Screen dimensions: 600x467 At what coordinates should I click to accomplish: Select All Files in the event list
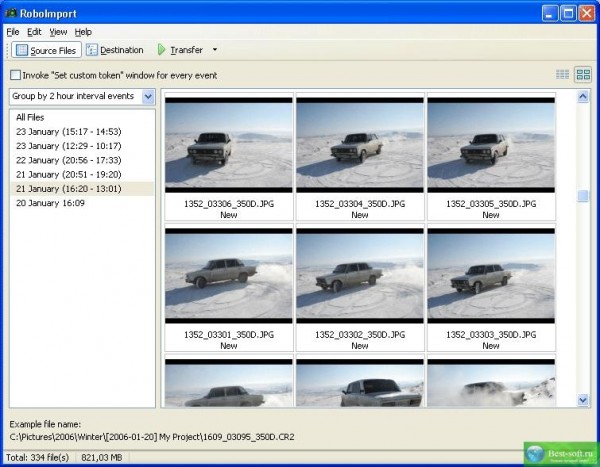click(29, 117)
